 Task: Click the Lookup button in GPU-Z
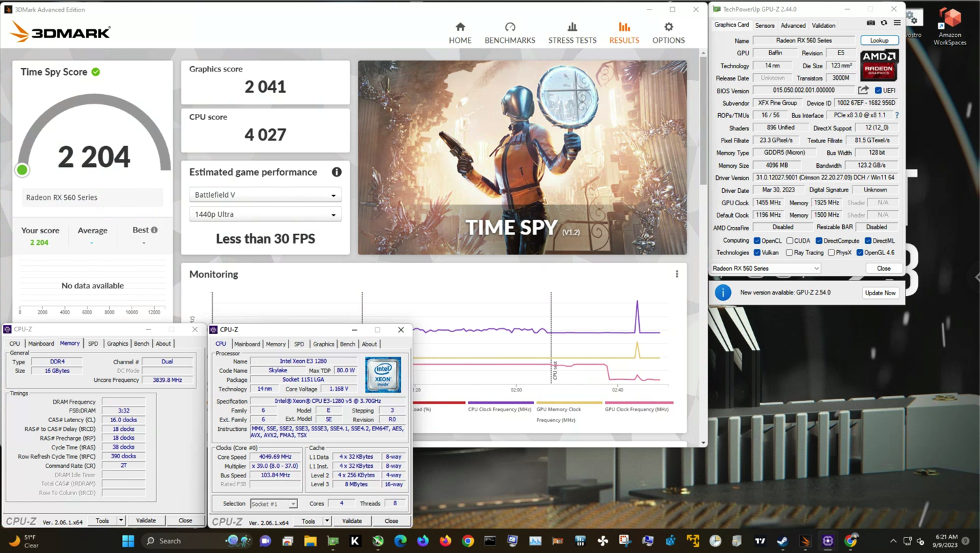(879, 40)
